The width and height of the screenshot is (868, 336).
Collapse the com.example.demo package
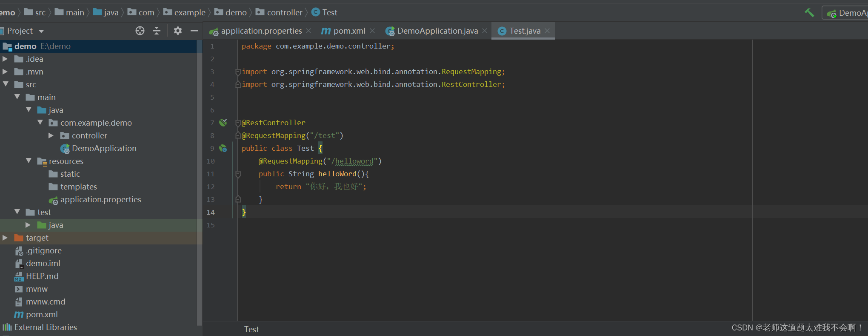[40, 123]
